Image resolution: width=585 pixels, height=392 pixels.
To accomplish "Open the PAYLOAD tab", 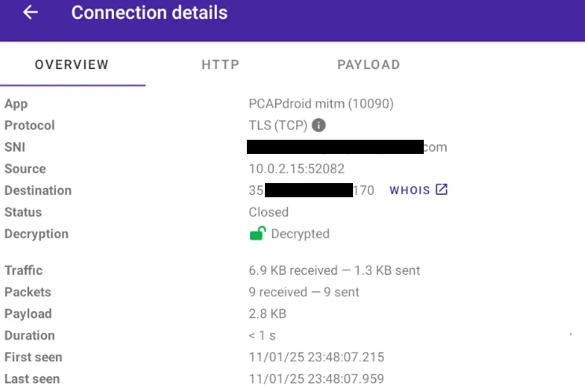I will pyautogui.click(x=368, y=64).
